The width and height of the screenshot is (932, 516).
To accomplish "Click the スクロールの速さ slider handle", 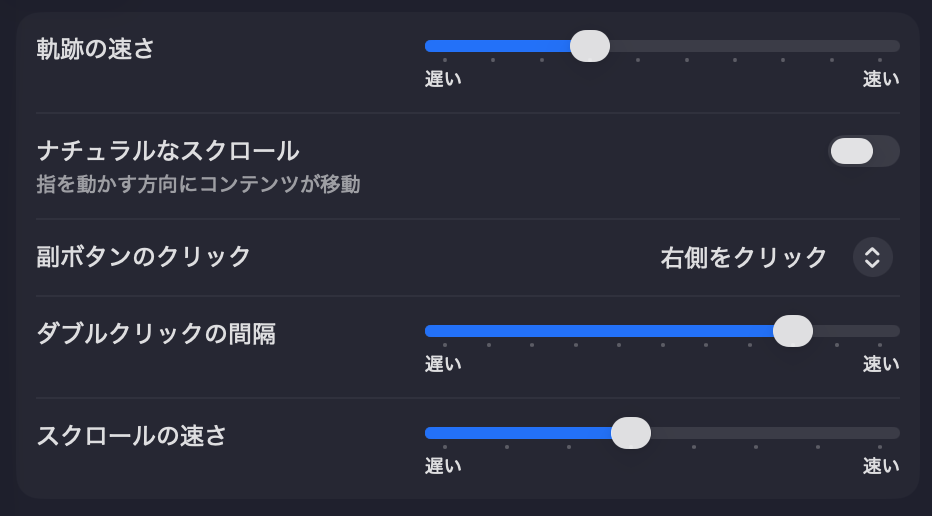I will coord(631,433).
